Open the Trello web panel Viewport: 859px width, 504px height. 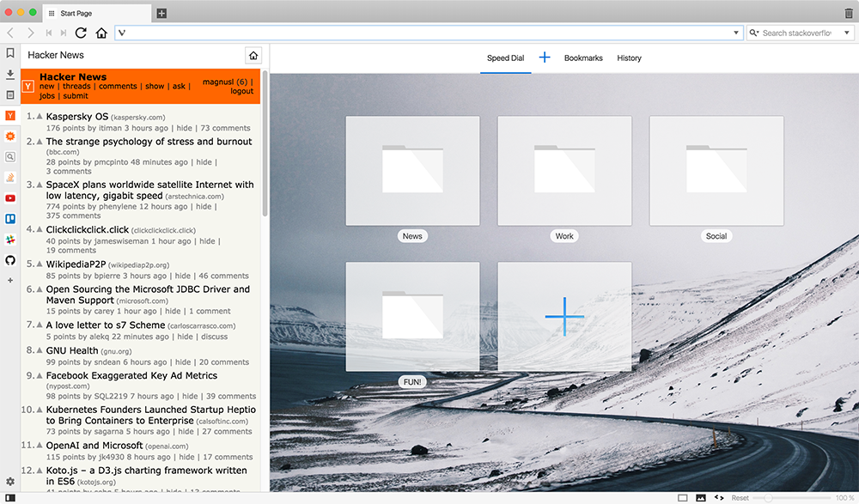point(9,219)
